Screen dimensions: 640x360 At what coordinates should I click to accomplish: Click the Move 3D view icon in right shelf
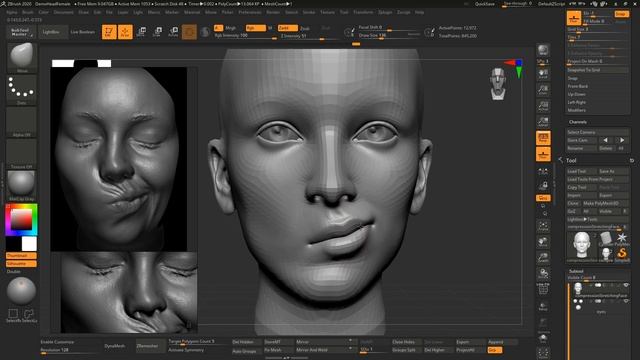point(543,242)
